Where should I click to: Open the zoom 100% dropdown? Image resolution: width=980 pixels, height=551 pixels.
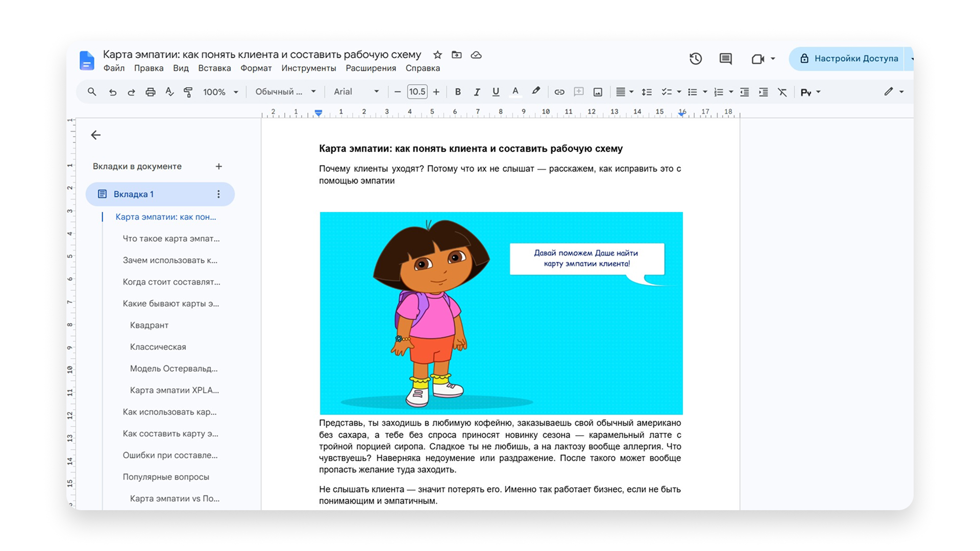220,92
